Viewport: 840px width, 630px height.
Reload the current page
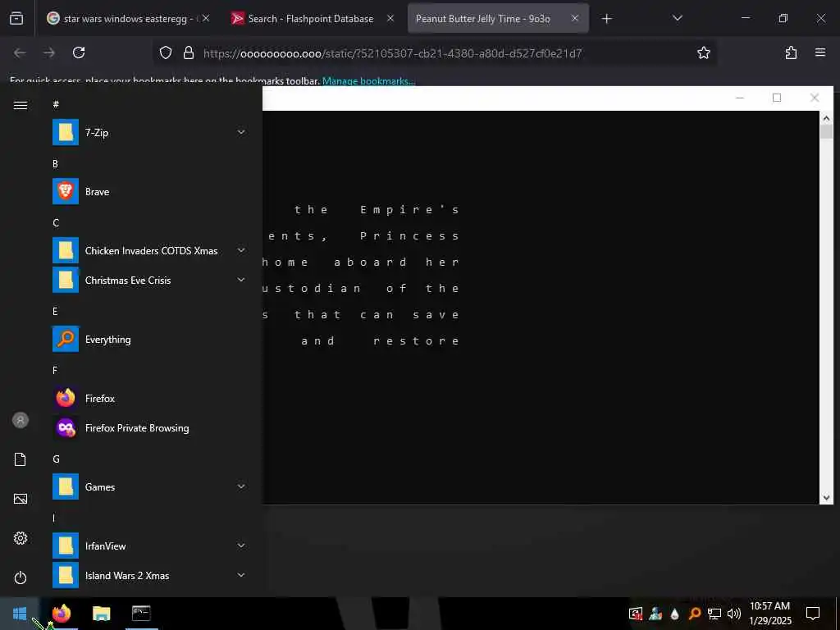[79, 52]
